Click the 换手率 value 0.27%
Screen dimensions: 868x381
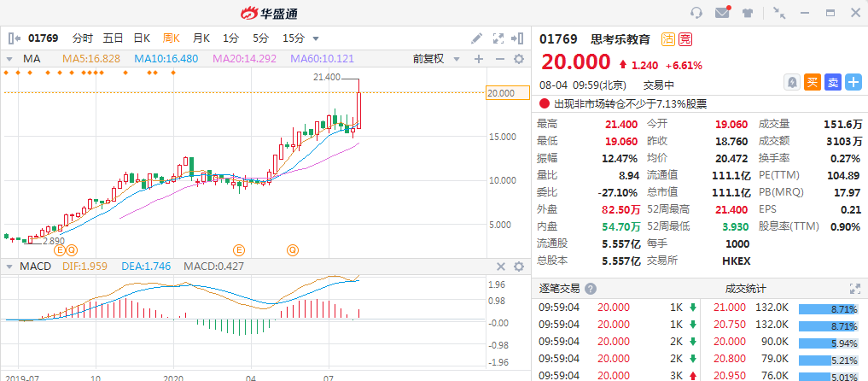(845, 158)
